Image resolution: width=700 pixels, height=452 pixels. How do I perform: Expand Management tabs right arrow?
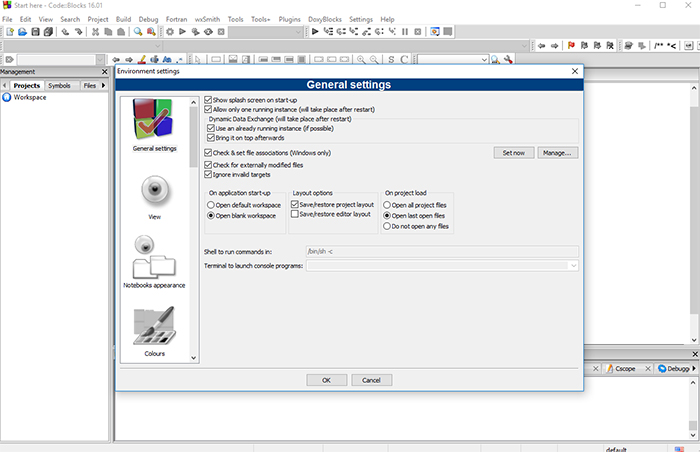(104, 85)
